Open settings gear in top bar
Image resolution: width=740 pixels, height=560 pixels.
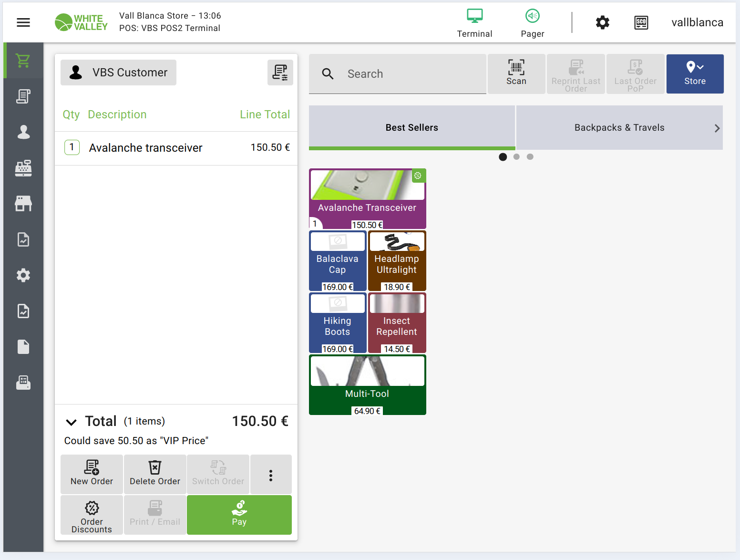[x=603, y=22]
